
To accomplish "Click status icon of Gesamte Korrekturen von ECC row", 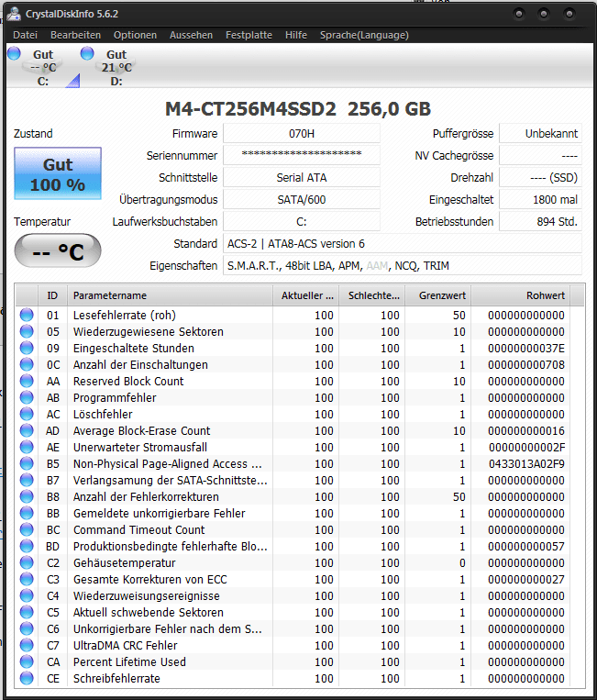I will click(x=27, y=579).
